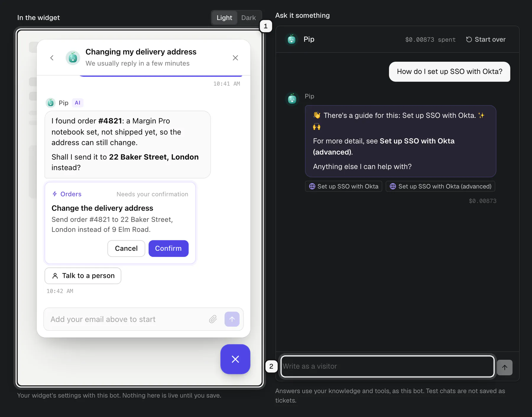The height and width of the screenshot is (417, 532).
Task: Confirm the delivery address change
Action: [168, 248]
